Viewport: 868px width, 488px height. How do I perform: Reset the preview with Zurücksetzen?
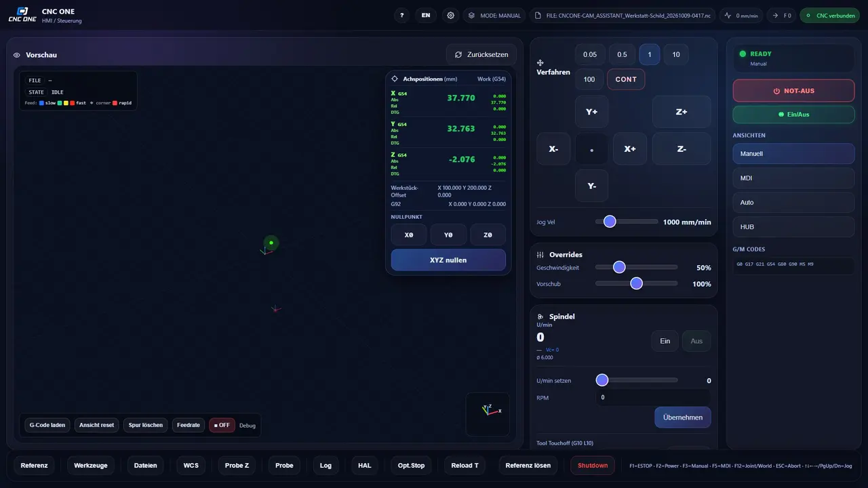click(x=481, y=54)
